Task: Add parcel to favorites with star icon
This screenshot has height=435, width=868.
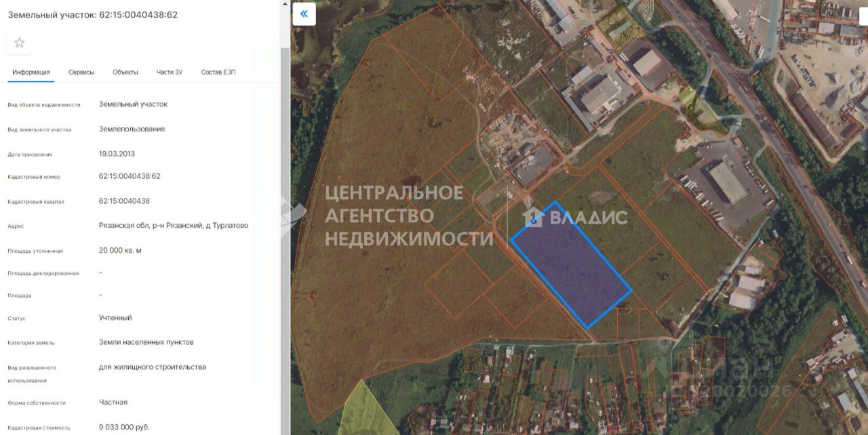Action: coord(20,43)
